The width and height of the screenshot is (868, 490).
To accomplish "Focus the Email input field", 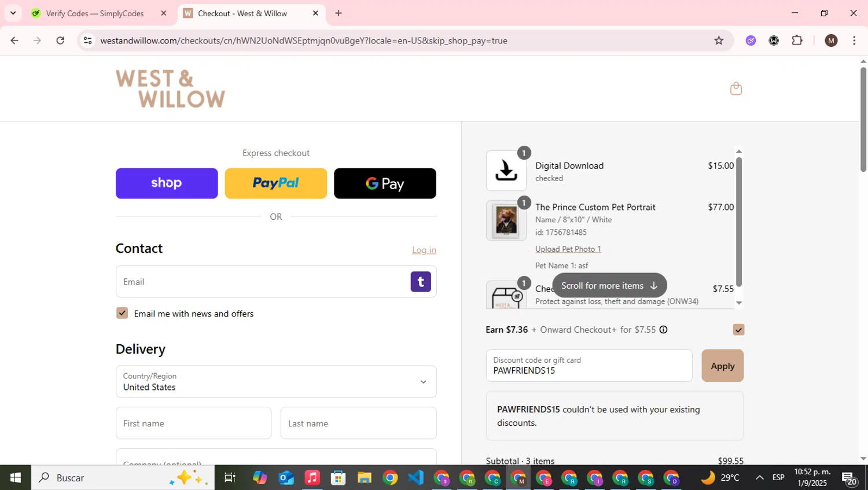I will point(276,282).
